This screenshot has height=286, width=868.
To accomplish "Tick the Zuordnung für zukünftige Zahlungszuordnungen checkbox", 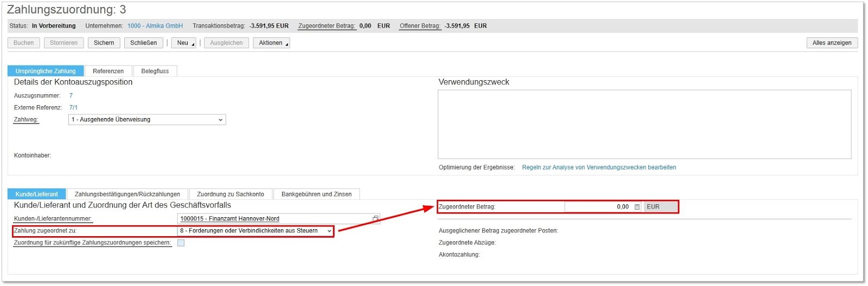I will (x=181, y=243).
